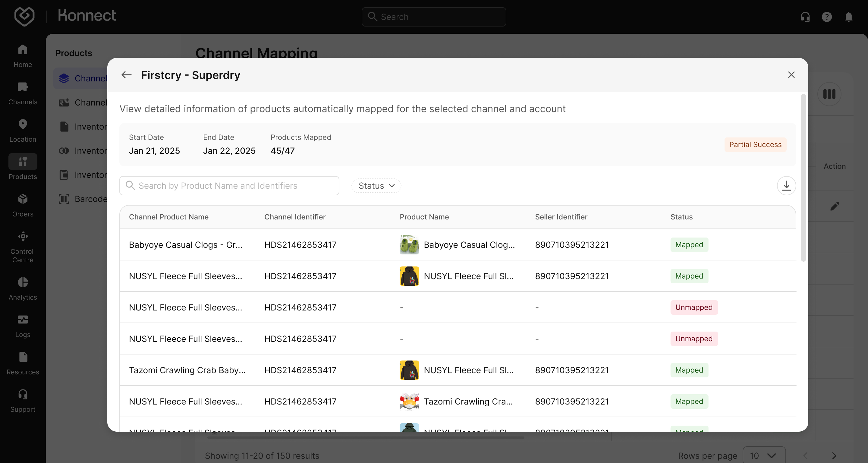Open the notifications bell

tap(848, 17)
